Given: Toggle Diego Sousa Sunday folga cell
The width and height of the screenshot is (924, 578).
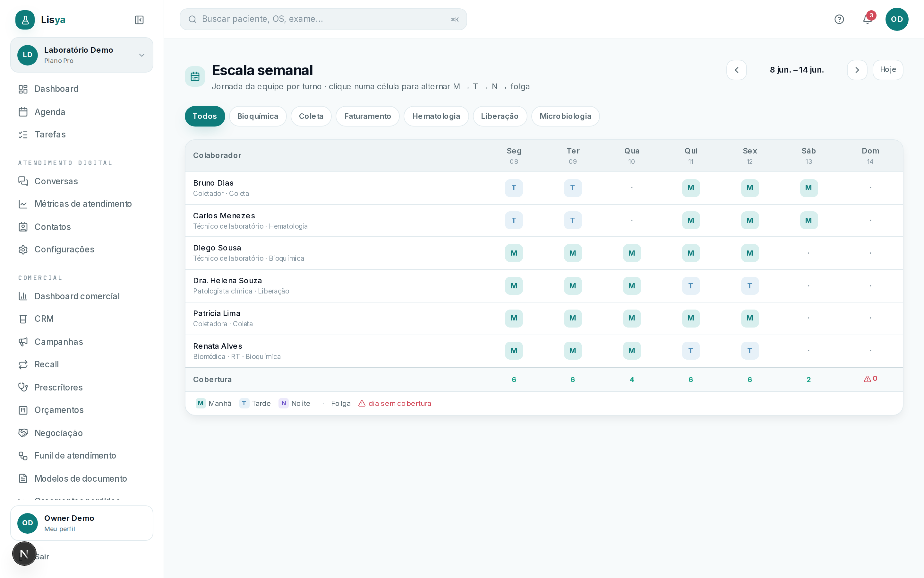Looking at the screenshot, I should 870,253.
